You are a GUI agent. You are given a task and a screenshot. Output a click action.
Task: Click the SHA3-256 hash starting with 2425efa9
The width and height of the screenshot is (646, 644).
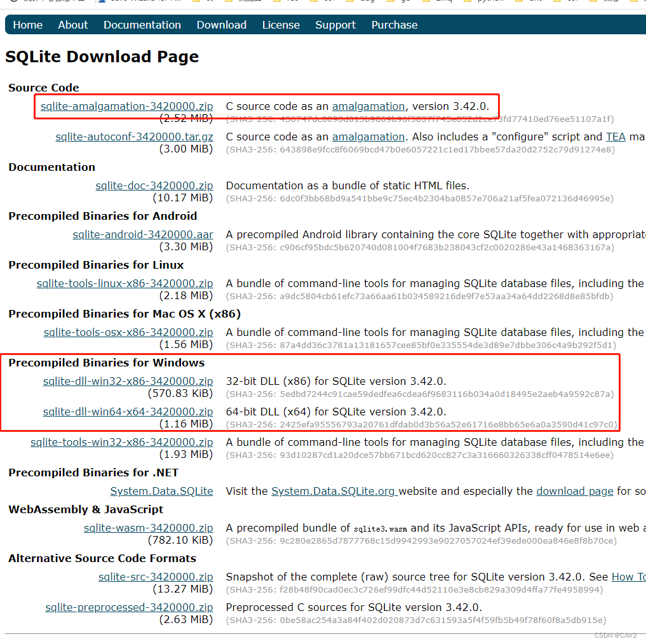pos(422,425)
